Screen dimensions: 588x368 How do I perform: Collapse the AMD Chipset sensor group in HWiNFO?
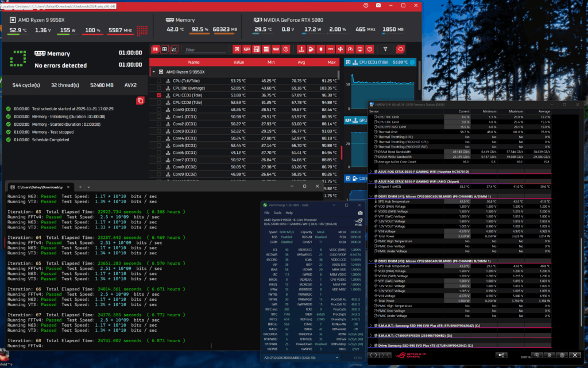coord(371,181)
